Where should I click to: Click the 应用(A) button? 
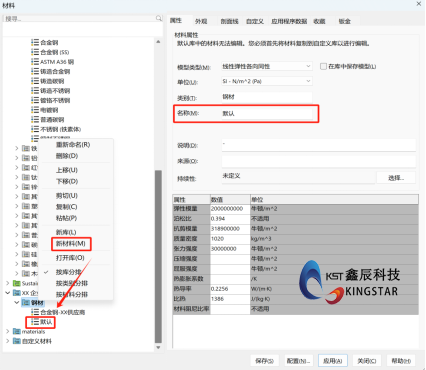tap(333, 361)
